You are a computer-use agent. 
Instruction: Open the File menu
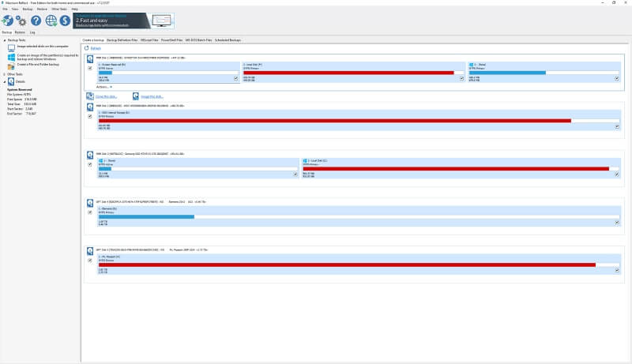(x=6, y=9)
